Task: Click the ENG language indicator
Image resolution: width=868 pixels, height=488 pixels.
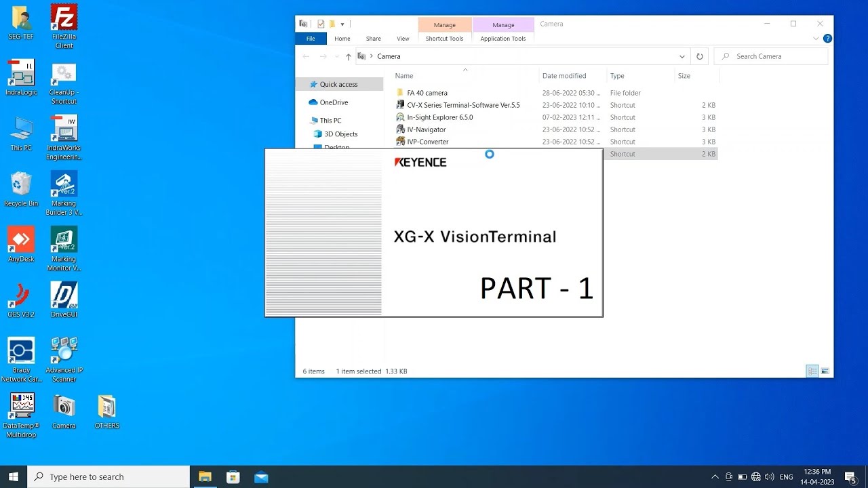Action: (x=787, y=477)
